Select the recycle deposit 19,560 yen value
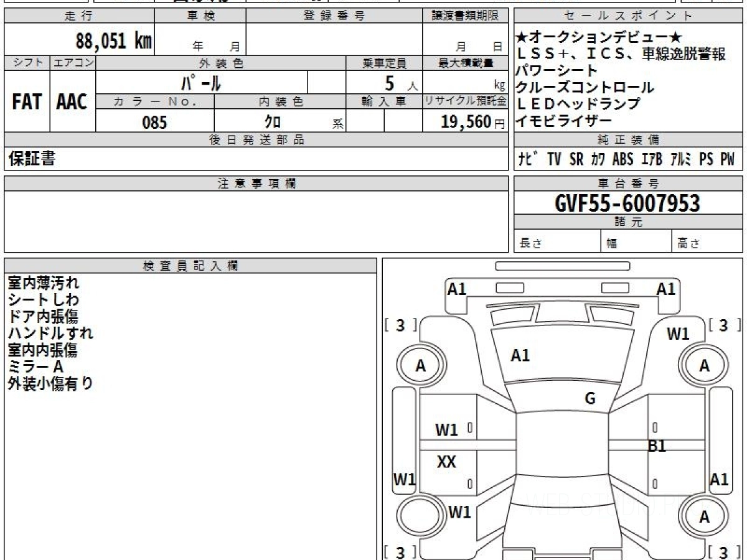 pos(466,121)
